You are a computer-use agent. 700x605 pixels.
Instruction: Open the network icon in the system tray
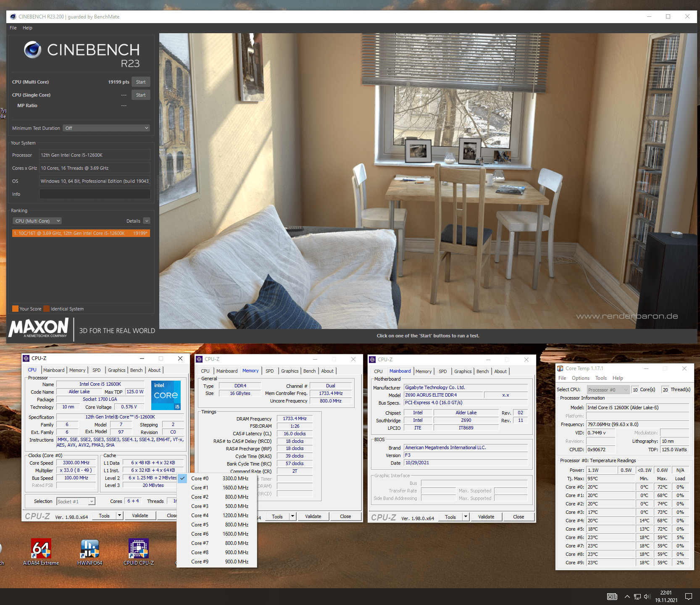[637, 597]
